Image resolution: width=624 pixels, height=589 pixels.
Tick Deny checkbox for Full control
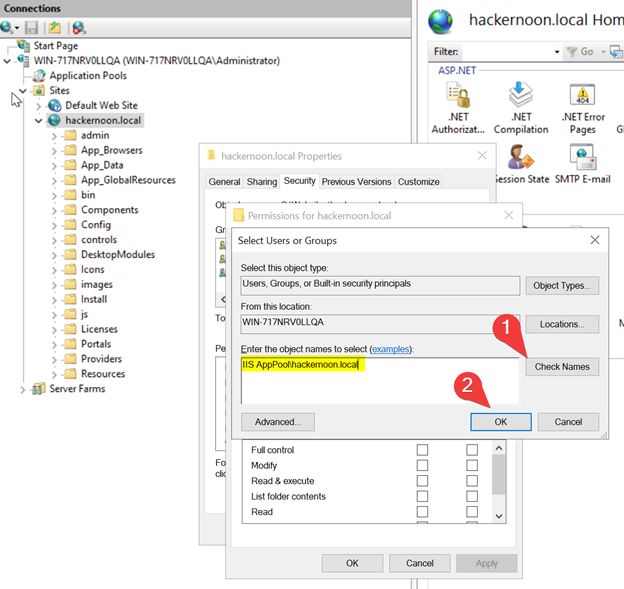pos(472,450)
